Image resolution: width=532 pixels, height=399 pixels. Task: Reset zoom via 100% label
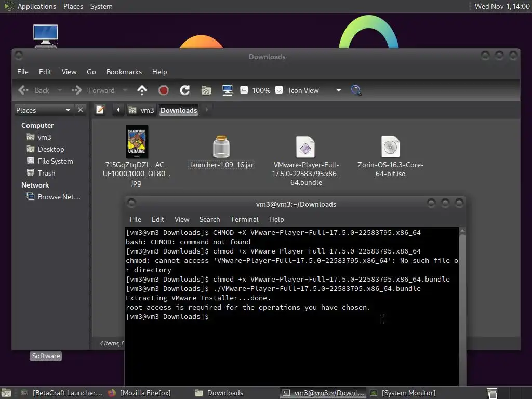pyautogui.click(x=261, y=90)
